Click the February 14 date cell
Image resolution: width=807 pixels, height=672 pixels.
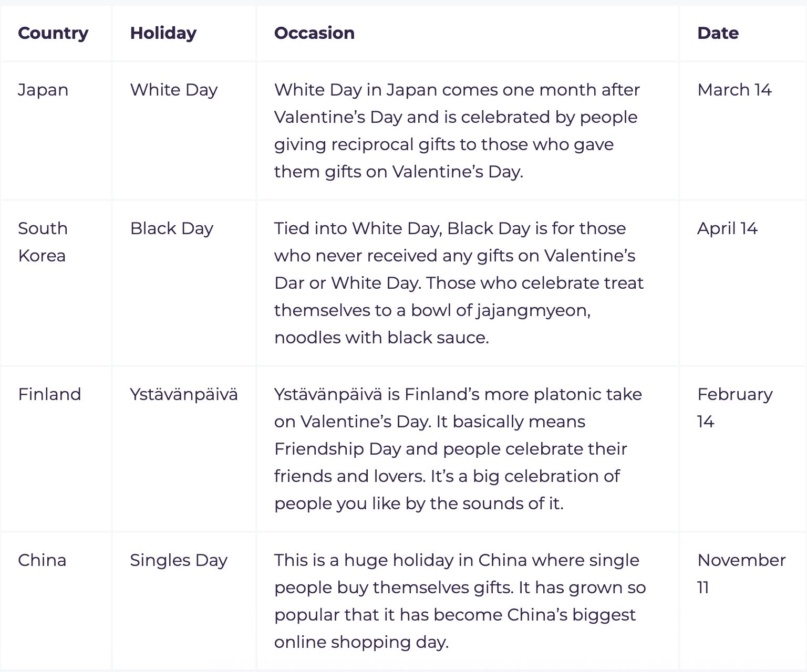point(735,408)
